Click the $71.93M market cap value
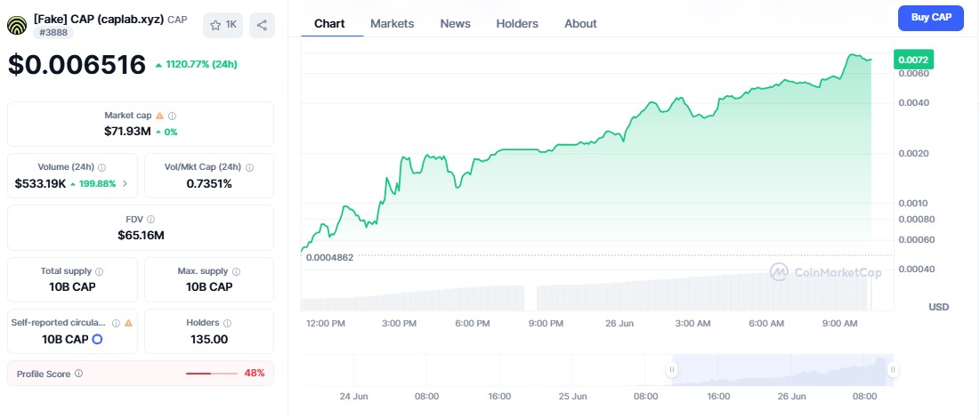 click(127, 132)
